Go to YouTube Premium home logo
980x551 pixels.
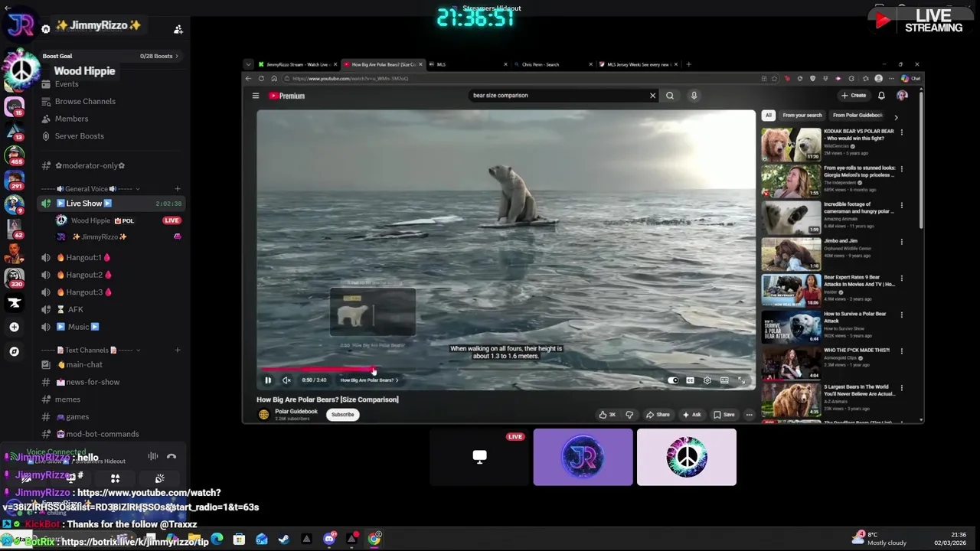(287, 96)
